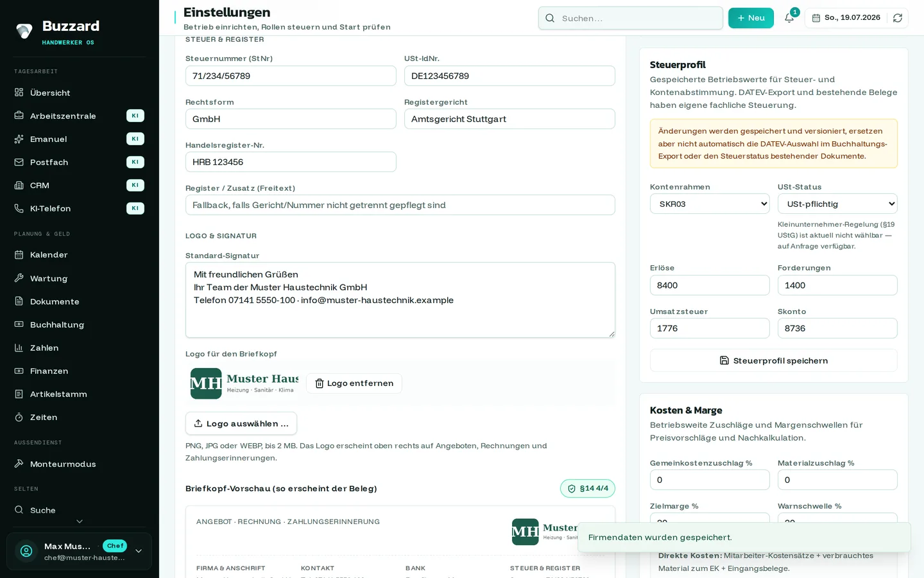Click the Handelsregister-Nr. field HRB 123456
Viewport: 924px width, 578px height.
click(291, 162)
